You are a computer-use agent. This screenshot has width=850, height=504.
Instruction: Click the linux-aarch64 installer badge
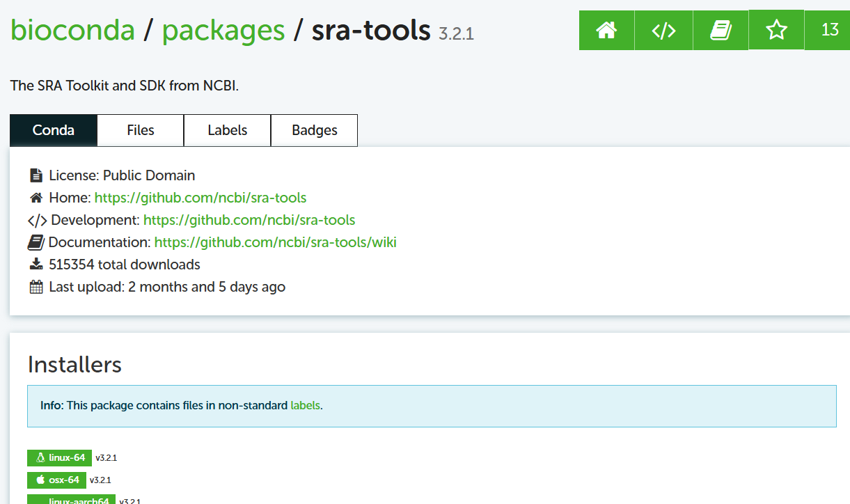point(71,500)
